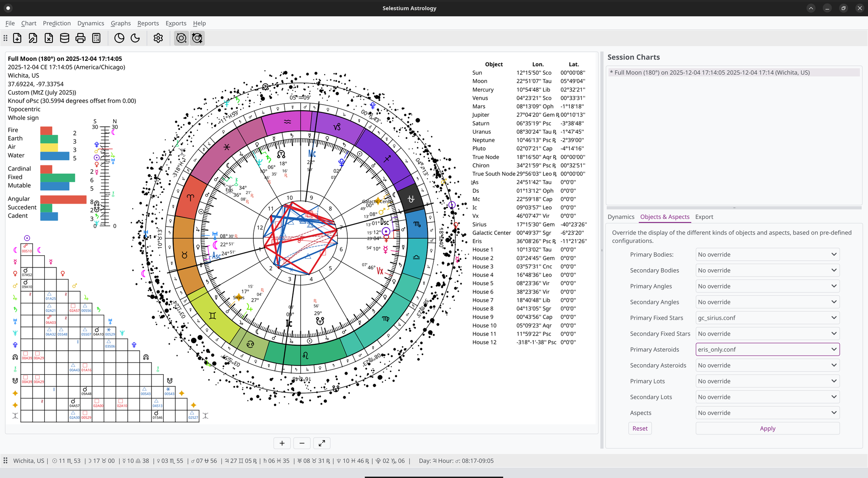Click the edit chart icon
Viewport: 868px width, 478px height.
click(x=33, y=38)
